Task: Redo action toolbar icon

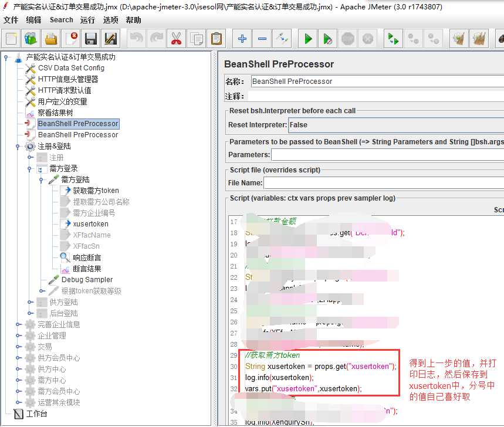Action: pos(156,39)
